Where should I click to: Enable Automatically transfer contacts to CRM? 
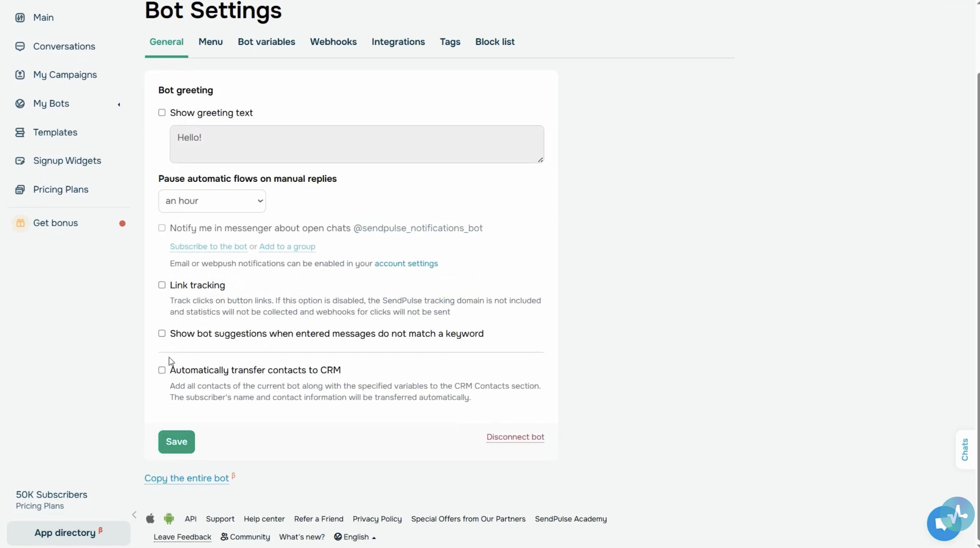tap(162, 370)
